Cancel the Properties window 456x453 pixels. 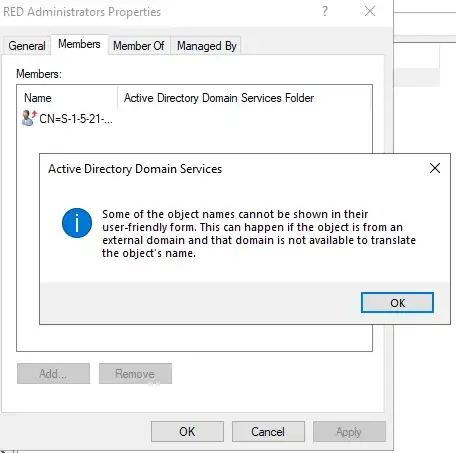click(268, 432)
